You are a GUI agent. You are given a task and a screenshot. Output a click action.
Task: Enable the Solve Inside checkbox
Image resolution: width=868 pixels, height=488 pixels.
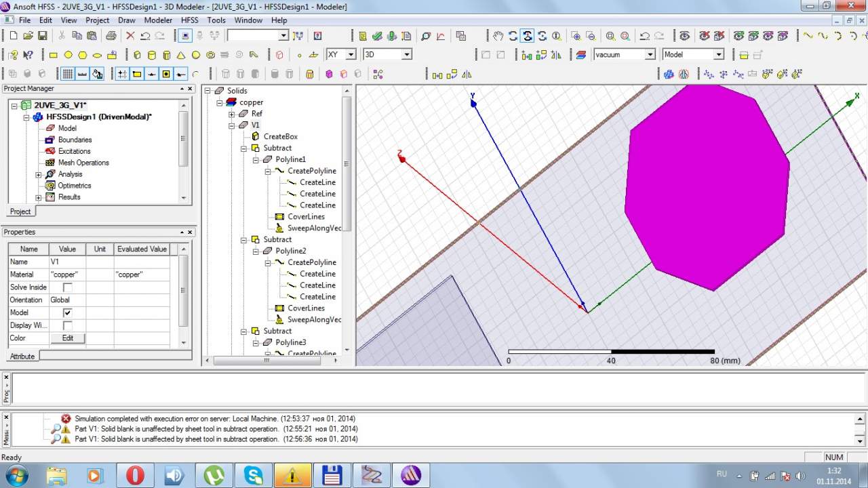tap(67, 287)
